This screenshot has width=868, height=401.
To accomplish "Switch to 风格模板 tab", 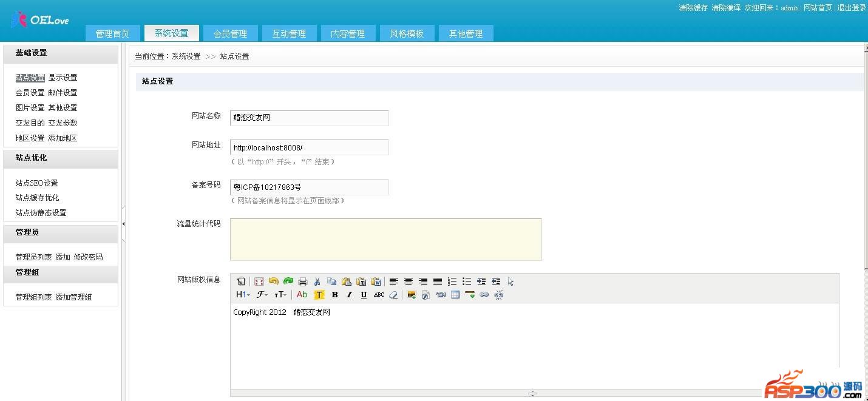I will [x=407, y=33].
